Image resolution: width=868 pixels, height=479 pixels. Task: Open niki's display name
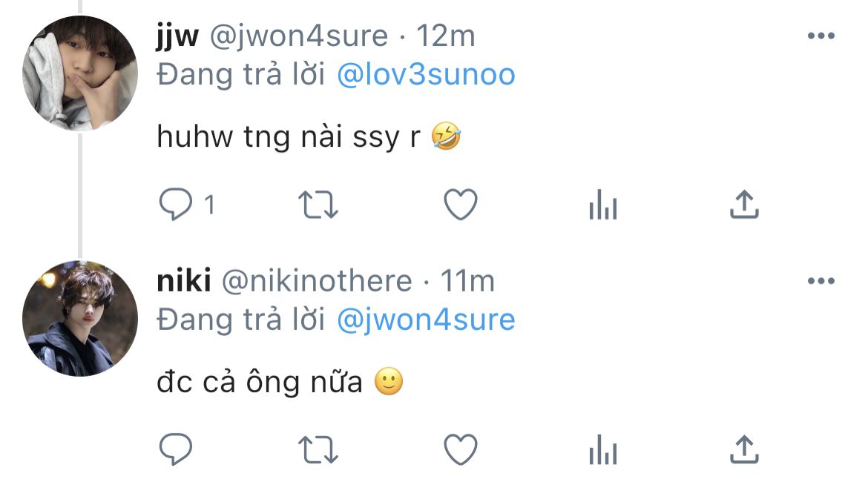(184, 281)
